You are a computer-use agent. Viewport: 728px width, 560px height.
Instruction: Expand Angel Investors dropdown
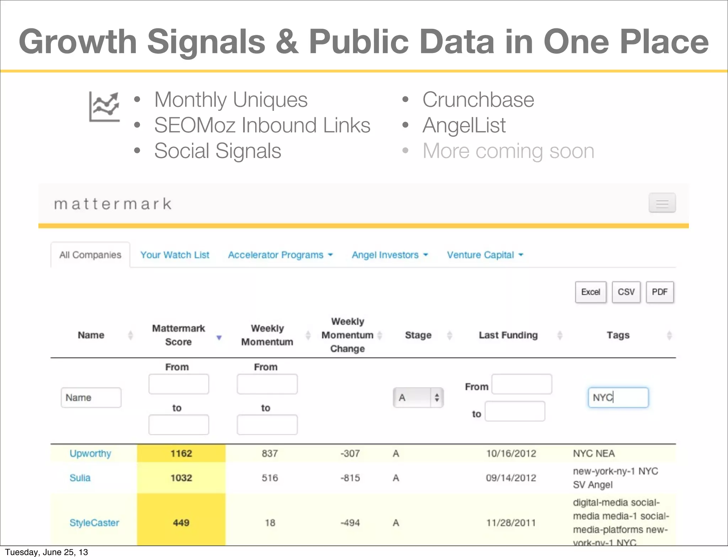(390, 255)
